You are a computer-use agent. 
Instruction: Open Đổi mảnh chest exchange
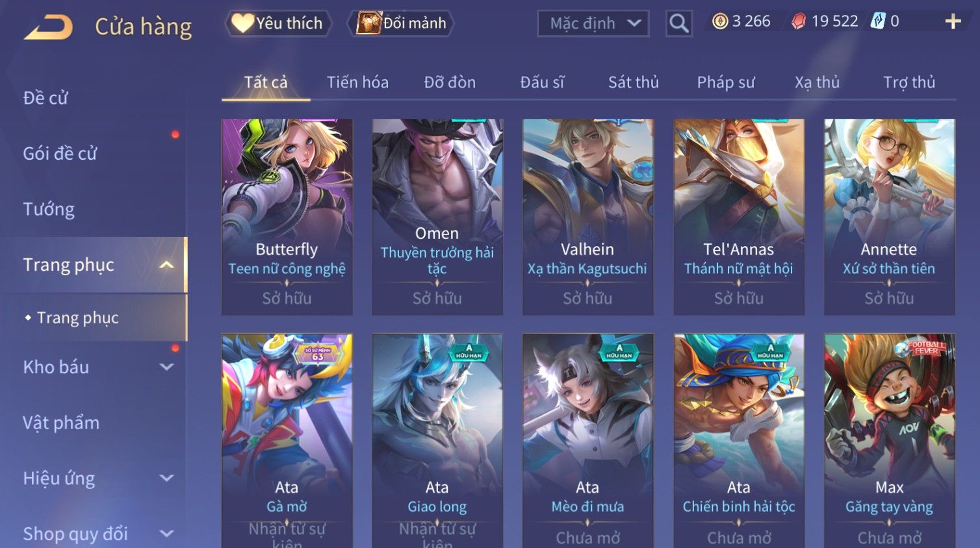click(x=402, y=23)
